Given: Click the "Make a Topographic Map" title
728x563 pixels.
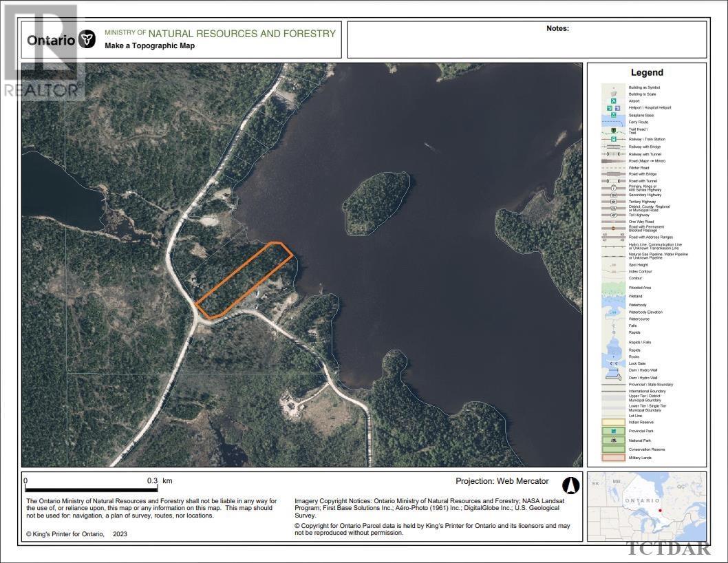Looking at the screenshot, I should click(149, 46).
